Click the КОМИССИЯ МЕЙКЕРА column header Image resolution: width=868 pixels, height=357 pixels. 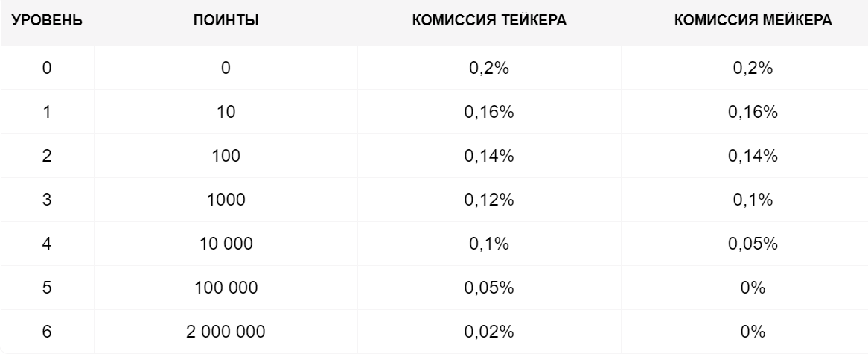pyautogui.click(x=753, y=21)
